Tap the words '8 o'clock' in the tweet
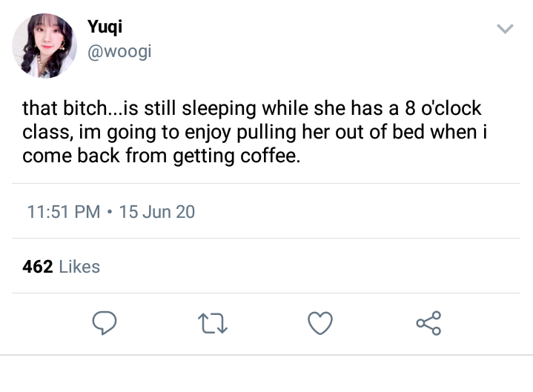The width and height of the screenshot is (533, 392). [443, 108]
